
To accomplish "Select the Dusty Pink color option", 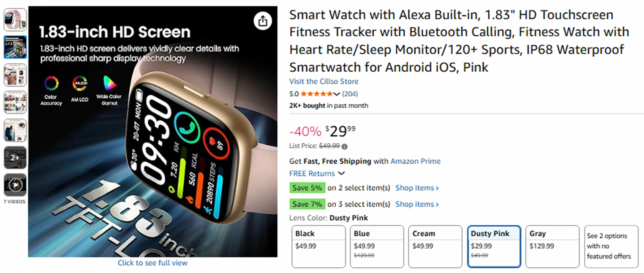I will click(x=494, y=246).
